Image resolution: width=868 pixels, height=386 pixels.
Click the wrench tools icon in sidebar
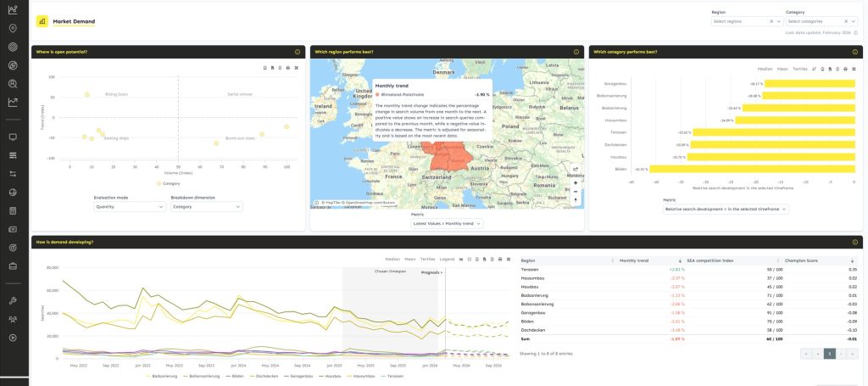(x=13, y=301)
